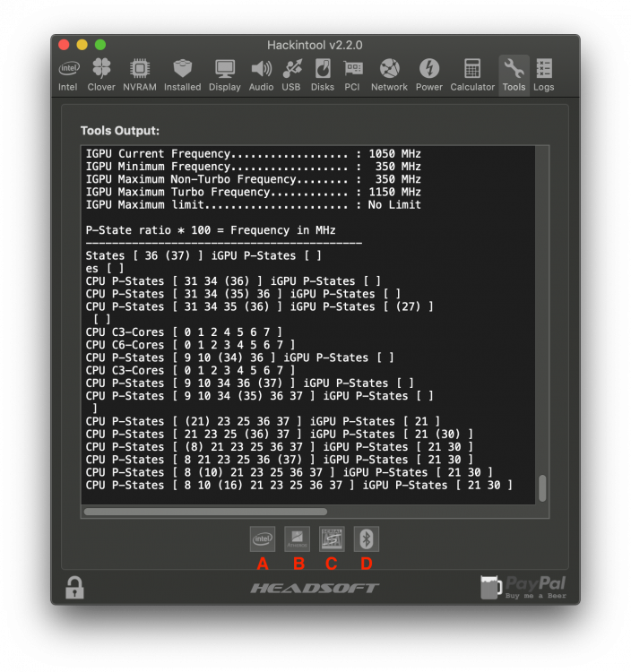The height and width of the screenshot is (672, 631).
Task: Click the 'Tools Output:' label
Action: click(x=120, y=131)
